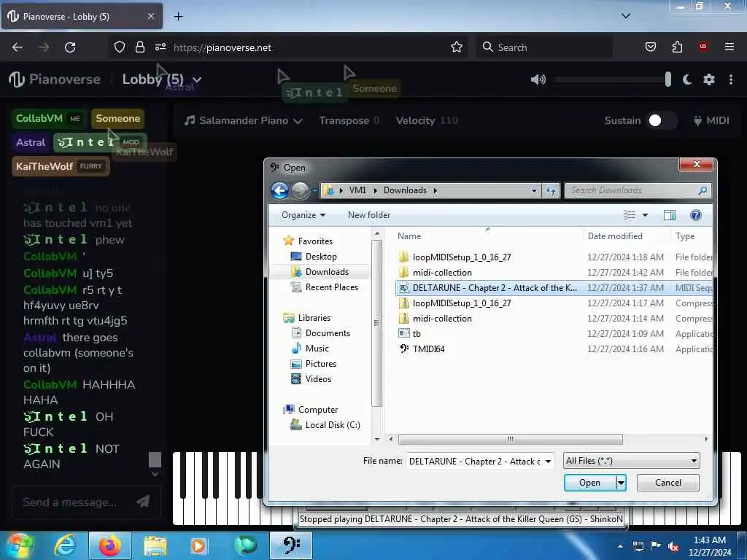Open Windows Explorer folder on taskbar

pos(155,545)
